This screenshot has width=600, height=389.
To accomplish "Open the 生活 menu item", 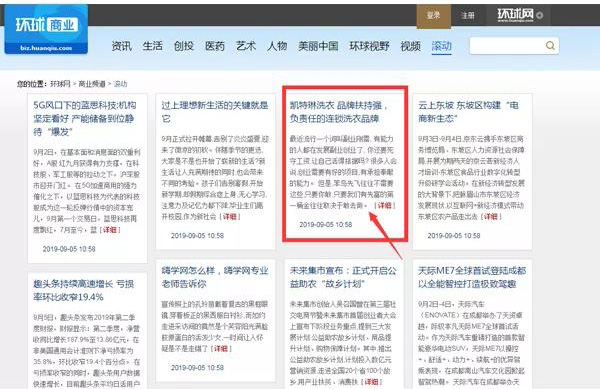I will tap(152, 46).
